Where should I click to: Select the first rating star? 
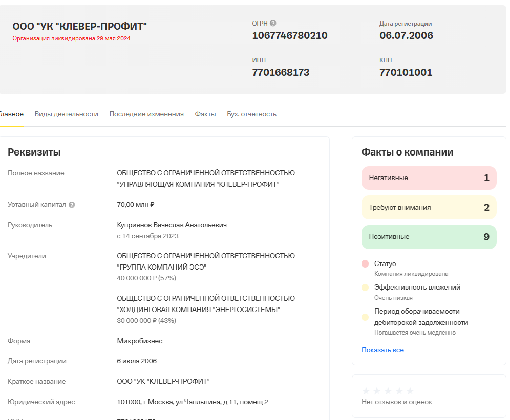(366, 390)
